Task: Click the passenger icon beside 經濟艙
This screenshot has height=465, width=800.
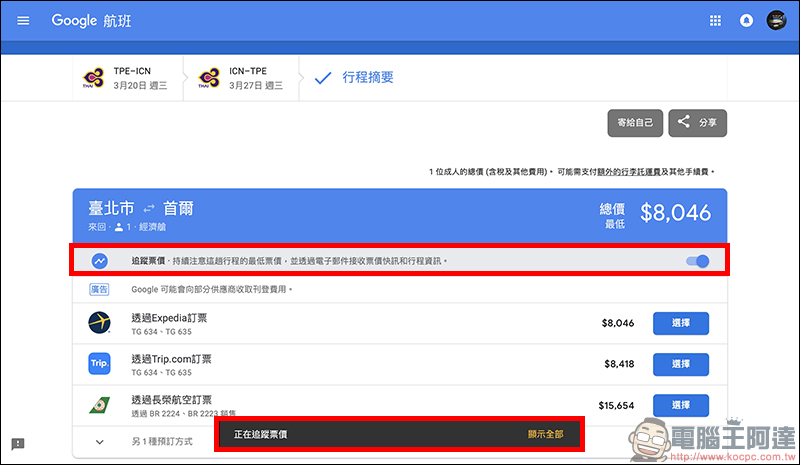Action: [x=119, y=227]
